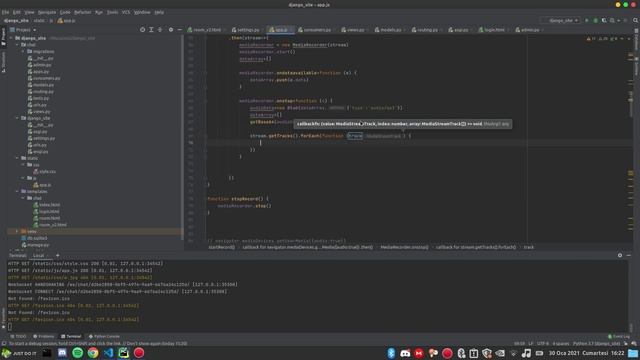Switch to login.html editor tab
This screenshot has width=640, height=360.
click(492, 30)
